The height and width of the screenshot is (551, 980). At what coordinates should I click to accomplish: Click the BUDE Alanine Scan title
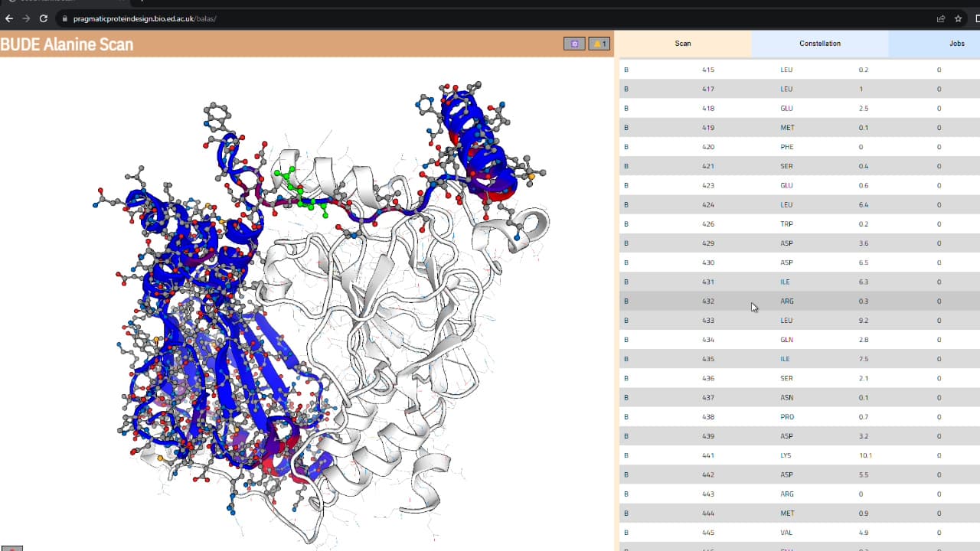click(67, 44)
